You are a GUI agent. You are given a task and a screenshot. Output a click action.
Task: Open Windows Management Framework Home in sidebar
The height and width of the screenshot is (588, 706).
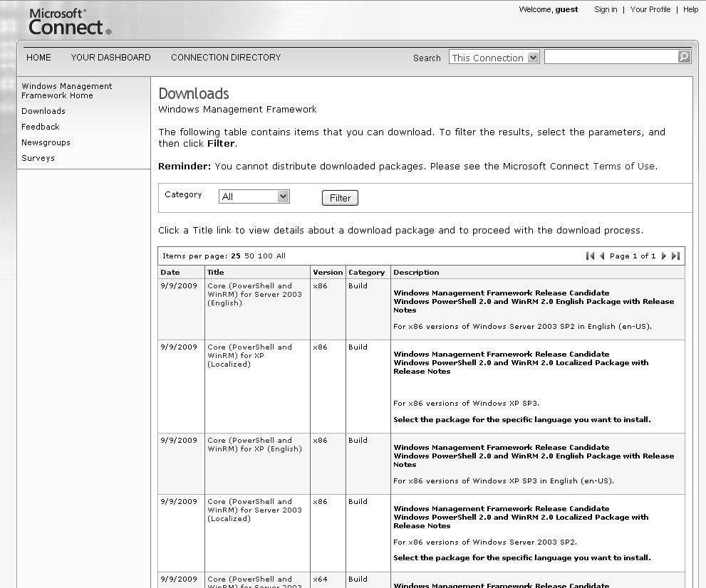click(x=67, y=90)
